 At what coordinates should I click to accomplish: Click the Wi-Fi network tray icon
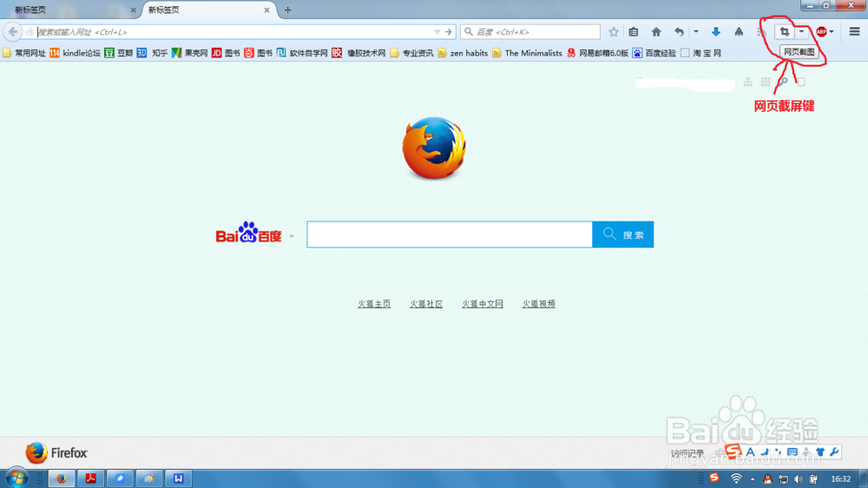[x=736, y=478]
